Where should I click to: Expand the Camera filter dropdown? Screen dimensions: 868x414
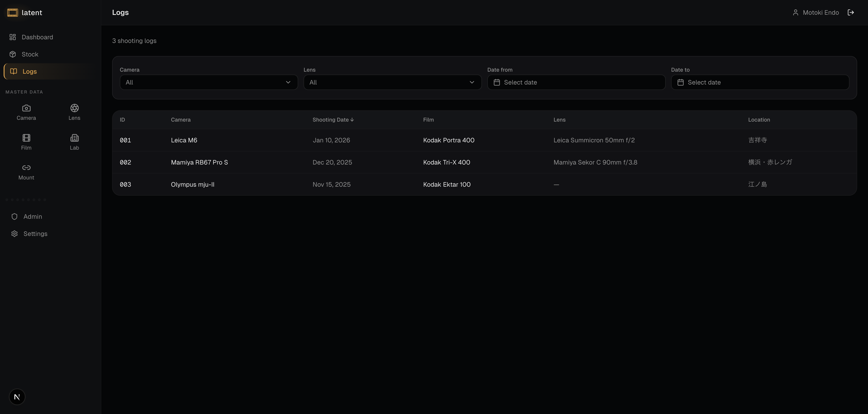208,82
